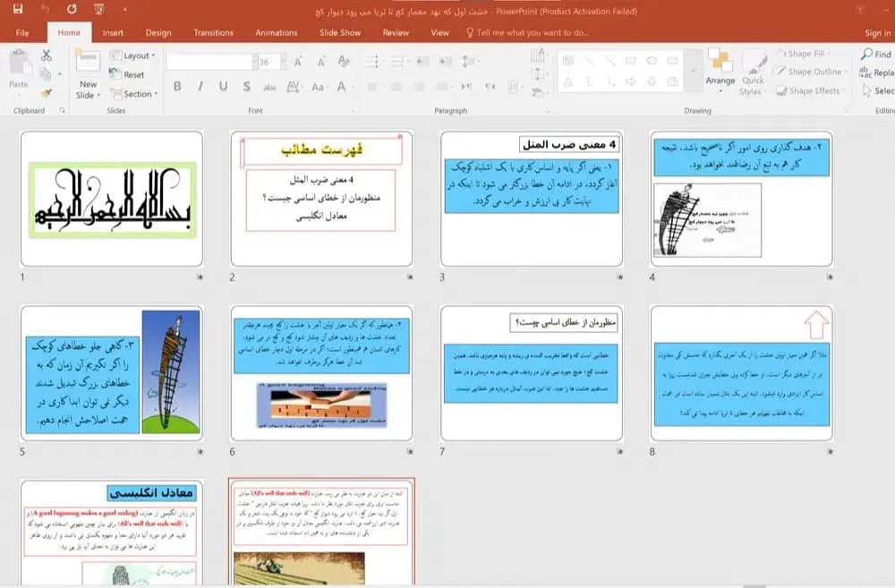Click the New Slide icon

click(x=88, y=61)
